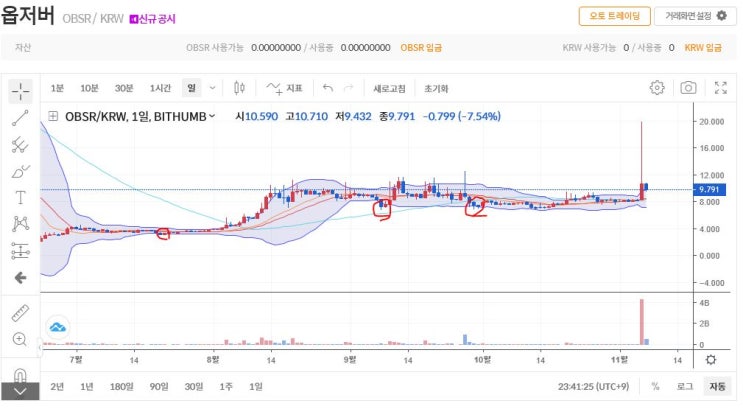Set chart range to 90일
The image size is (743, 409).
pyautogui.click(x=159, y=387)
